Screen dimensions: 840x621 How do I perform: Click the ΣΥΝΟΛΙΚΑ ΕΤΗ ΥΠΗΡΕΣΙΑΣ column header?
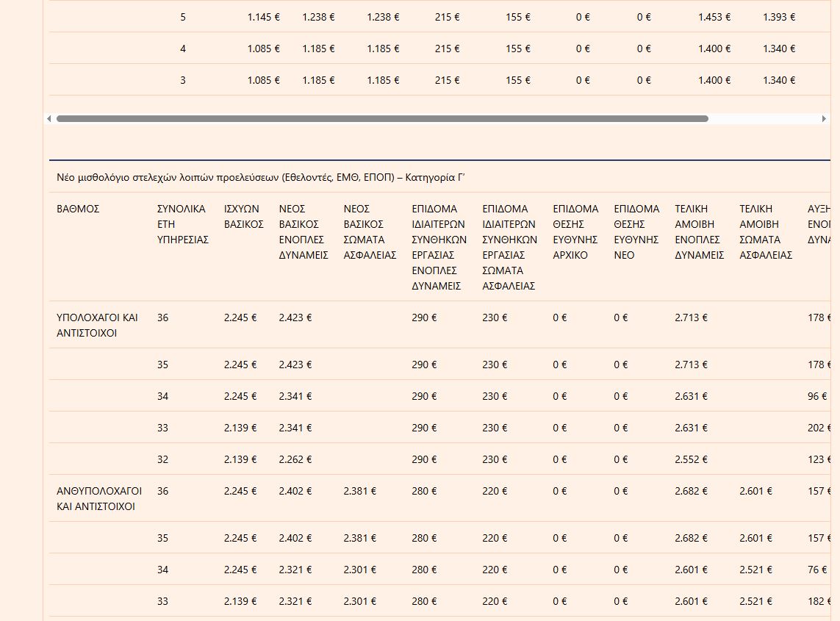[x=182, y=224]
